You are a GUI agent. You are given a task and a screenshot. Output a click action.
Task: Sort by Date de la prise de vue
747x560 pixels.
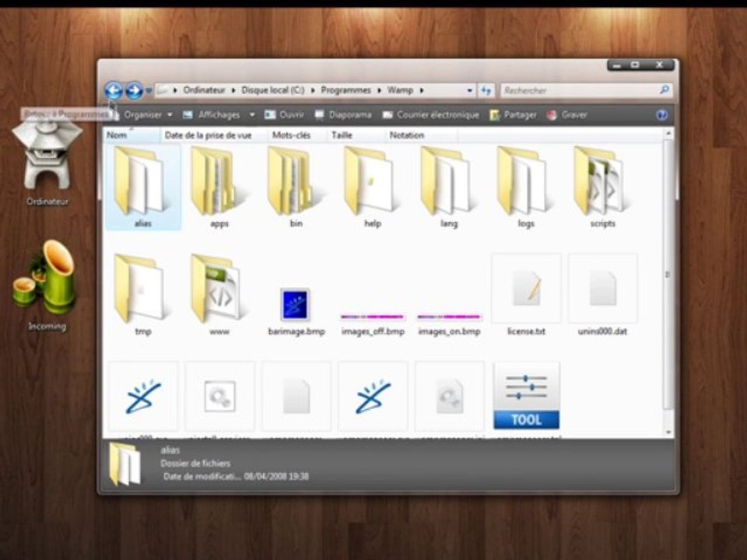pyautogui.click(x=214, y=135)
